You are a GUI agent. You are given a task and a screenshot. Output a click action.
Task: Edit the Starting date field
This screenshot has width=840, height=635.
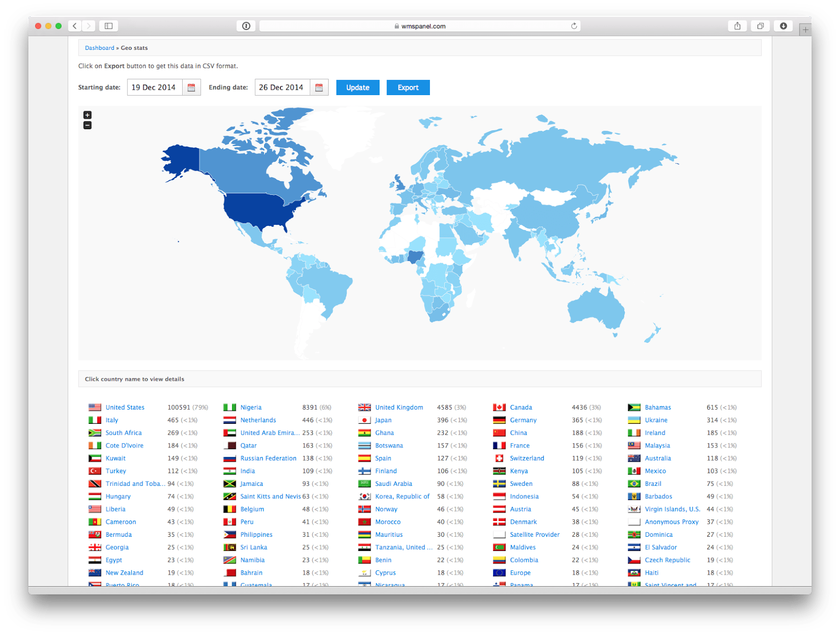(155, 88)
